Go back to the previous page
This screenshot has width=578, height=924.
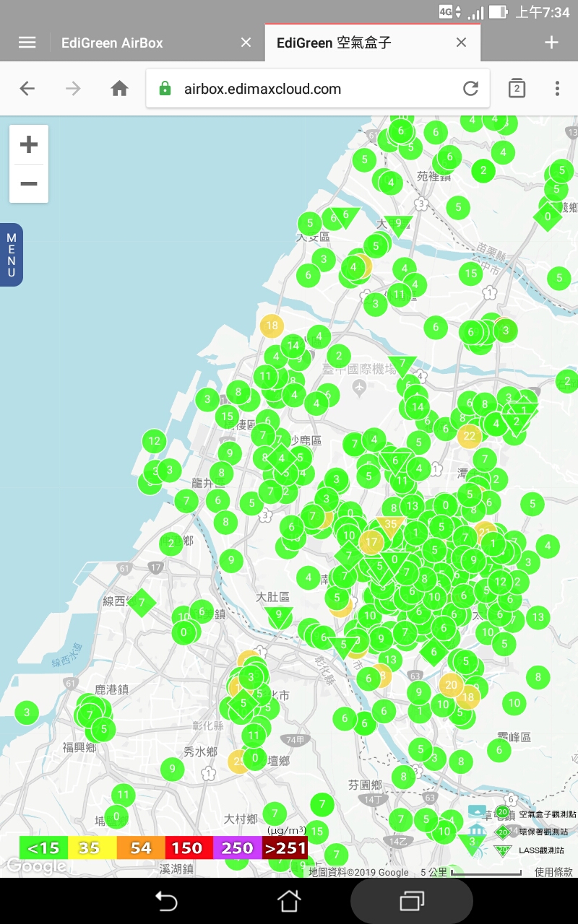coord(27,89)
